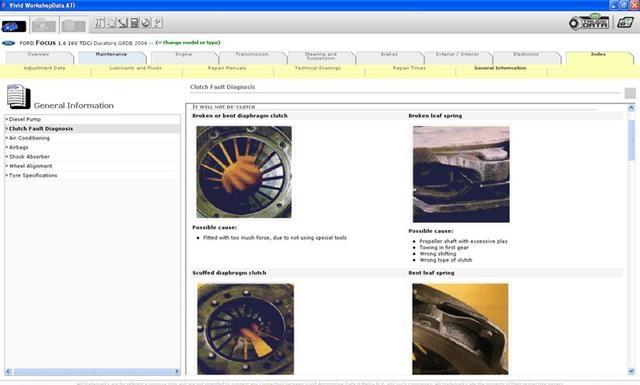This screenshot has height=385, width=640.
Task: Click the search magnifier toolbar icon
Action: (x=111, y=22)
